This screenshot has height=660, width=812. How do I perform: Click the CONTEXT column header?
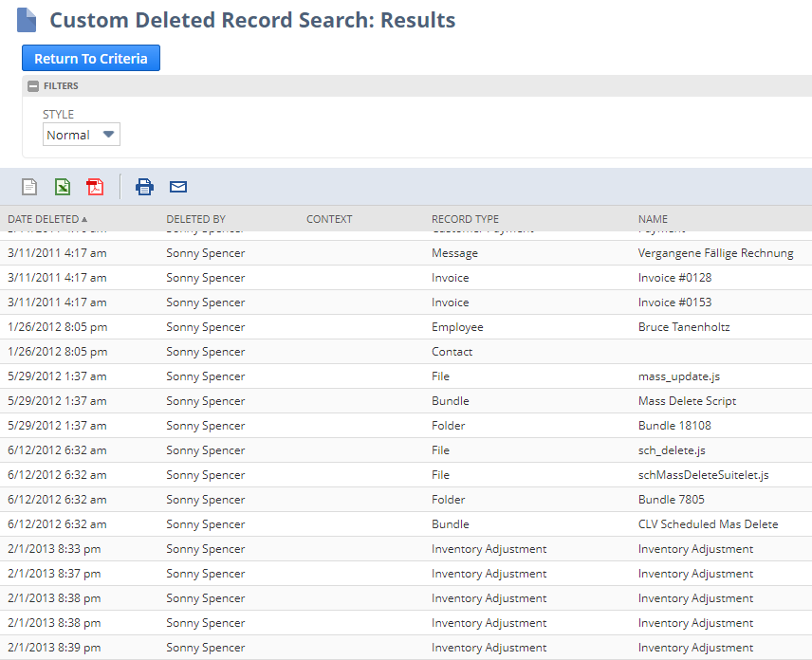(329, 219)
